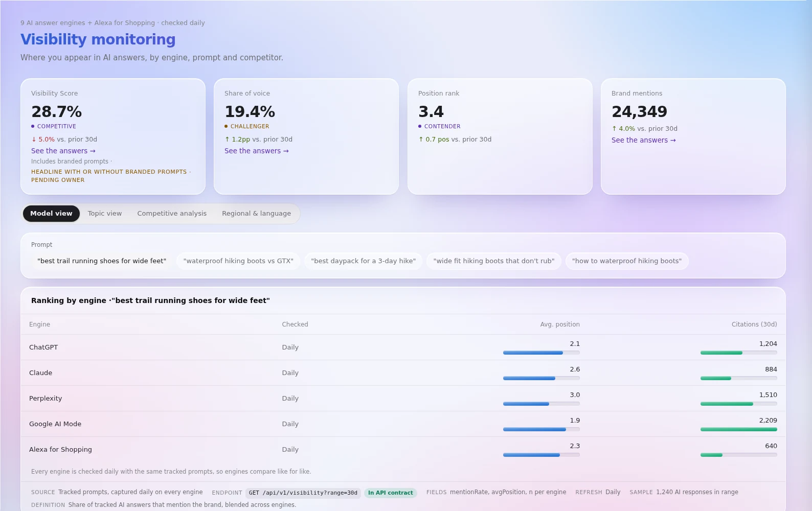Screen dimensions: 812x511
Task: Click the Alexa for Shopping row name
Action: [x=60, y=450]
